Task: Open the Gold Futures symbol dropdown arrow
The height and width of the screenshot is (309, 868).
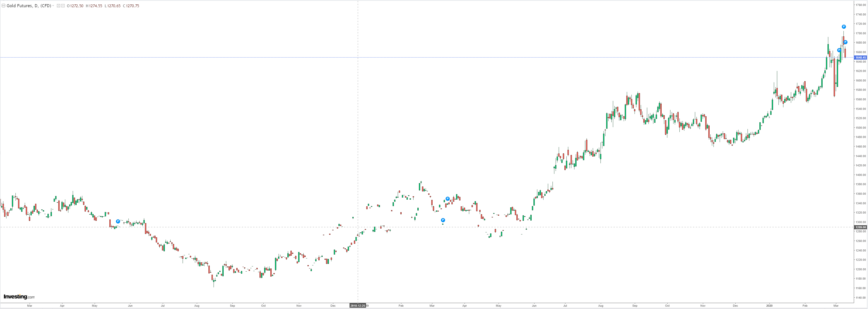Action: point(53,6)
